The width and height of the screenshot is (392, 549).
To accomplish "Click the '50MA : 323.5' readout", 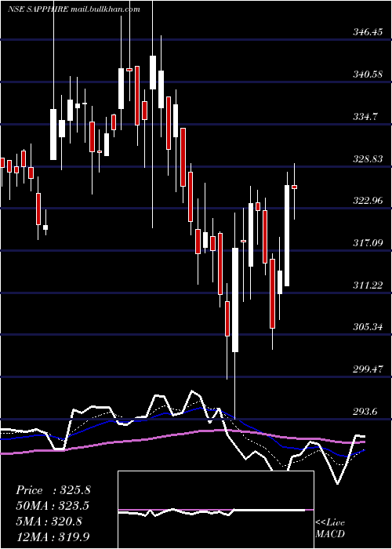I will 53,506.
